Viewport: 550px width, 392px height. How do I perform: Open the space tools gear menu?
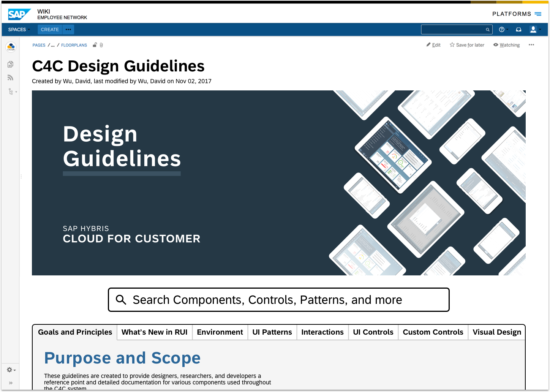tap(11, 370)
